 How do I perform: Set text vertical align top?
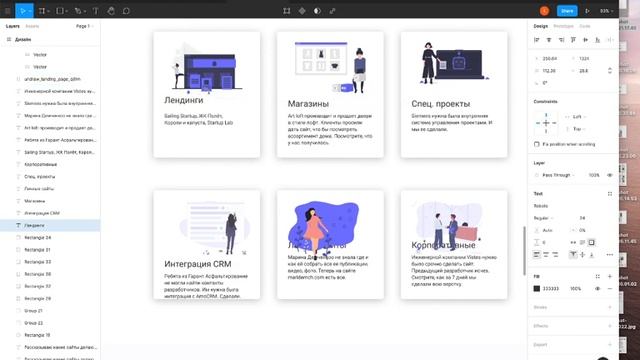coord(573,254)
